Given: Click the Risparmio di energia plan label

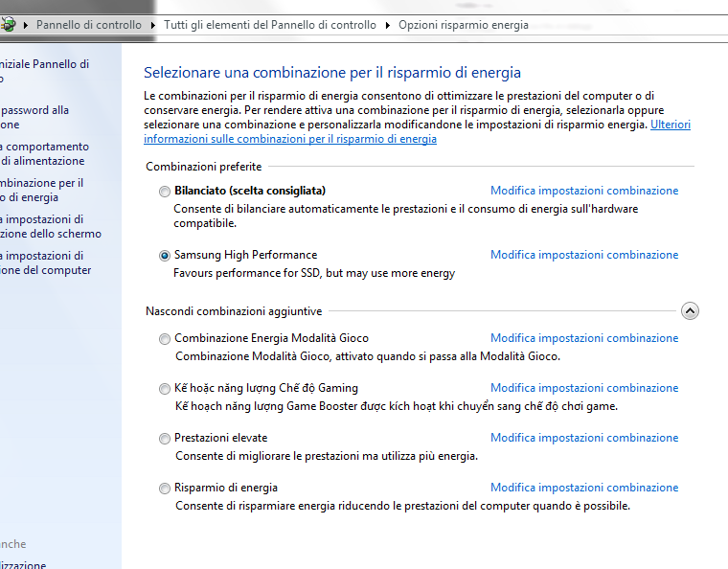Looking at the screenshot, I should 226,488.
